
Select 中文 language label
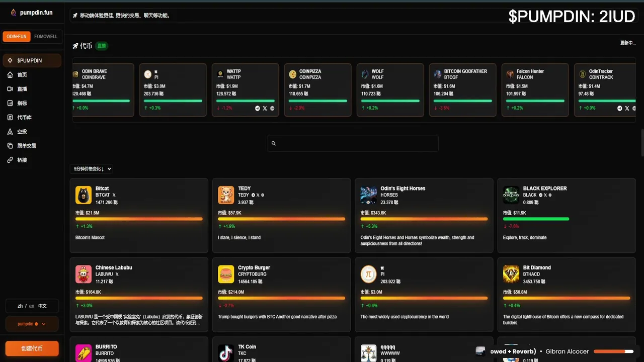click(x=42, y=306)
